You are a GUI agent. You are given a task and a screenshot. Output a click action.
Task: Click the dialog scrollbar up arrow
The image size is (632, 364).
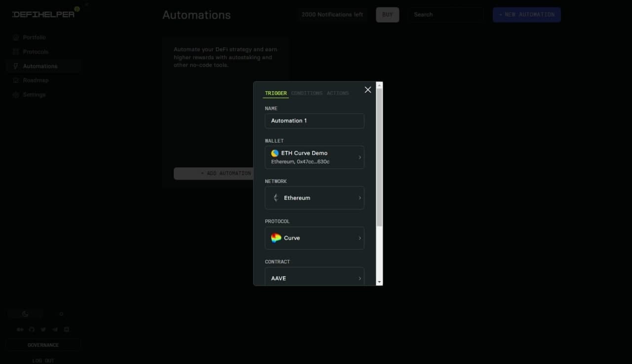pos(379,85)
